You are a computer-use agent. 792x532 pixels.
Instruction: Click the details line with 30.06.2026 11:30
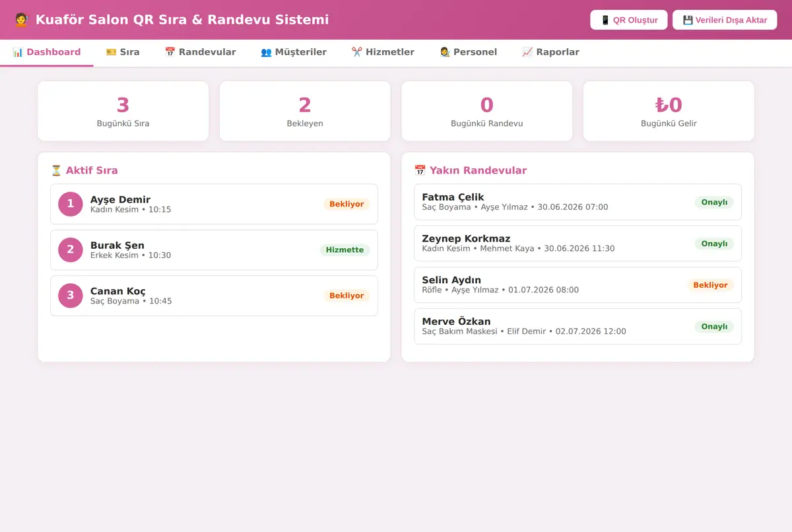coord(518,249)
